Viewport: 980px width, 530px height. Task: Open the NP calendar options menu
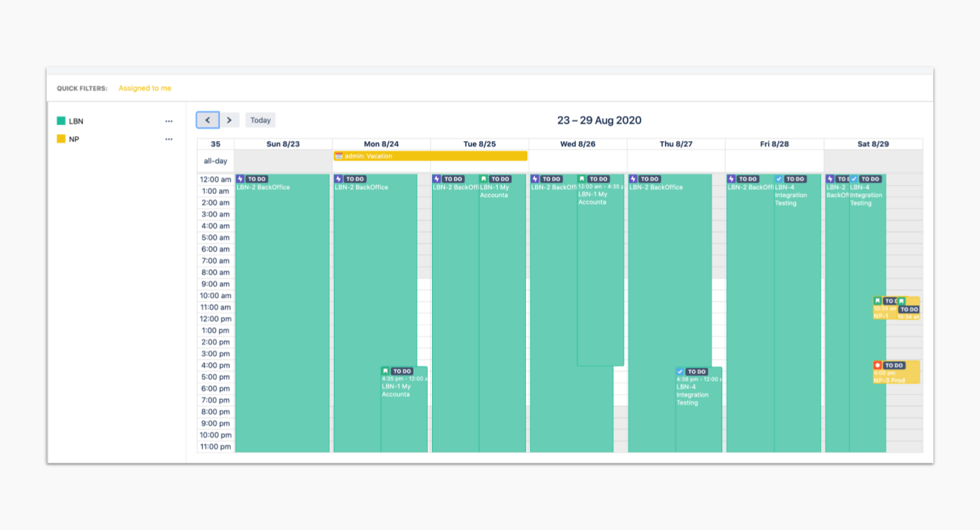(169, 139)
